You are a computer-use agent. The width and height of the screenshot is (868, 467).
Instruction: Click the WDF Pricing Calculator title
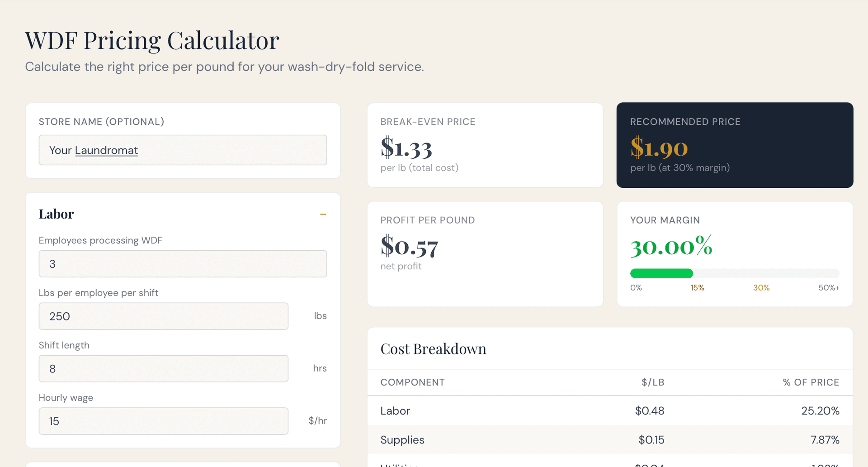[x=152, y=40]
